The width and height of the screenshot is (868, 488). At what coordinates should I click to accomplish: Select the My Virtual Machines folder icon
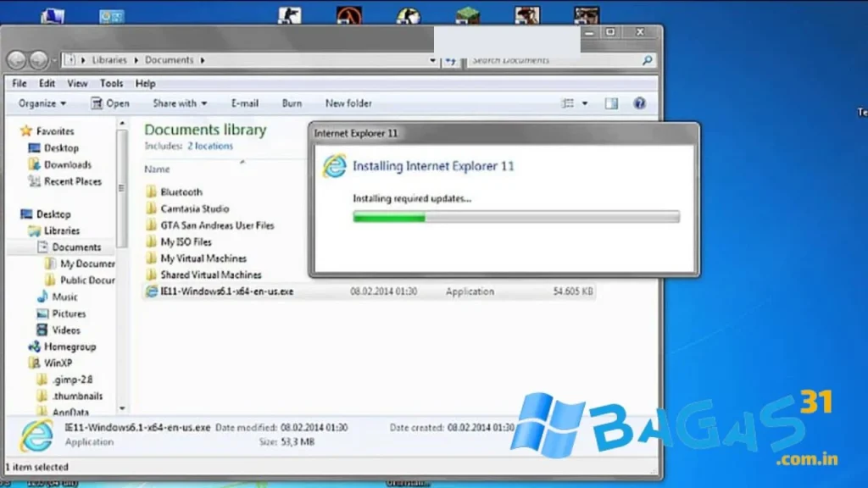pos(151,258)
